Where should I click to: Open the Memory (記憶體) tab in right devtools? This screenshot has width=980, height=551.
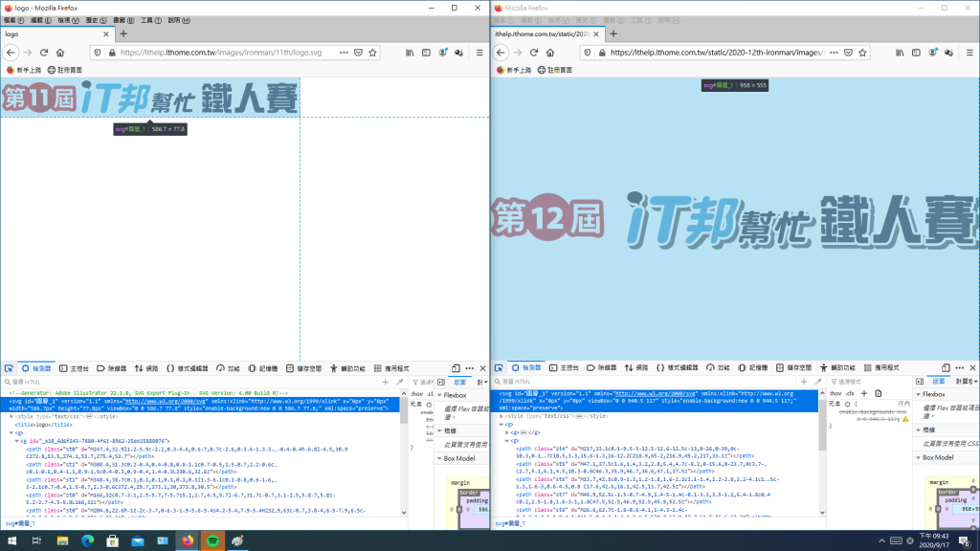[x=752, y=368]
